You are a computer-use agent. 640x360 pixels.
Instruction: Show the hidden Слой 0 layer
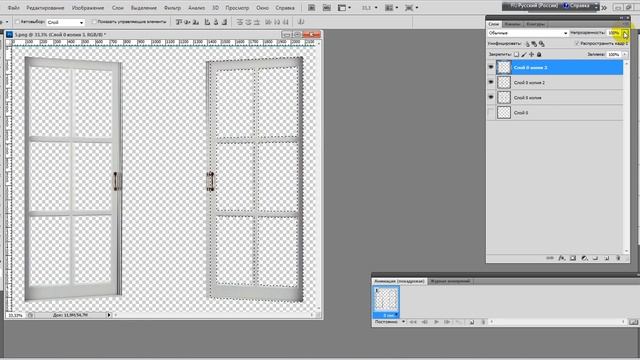(491, 113)
